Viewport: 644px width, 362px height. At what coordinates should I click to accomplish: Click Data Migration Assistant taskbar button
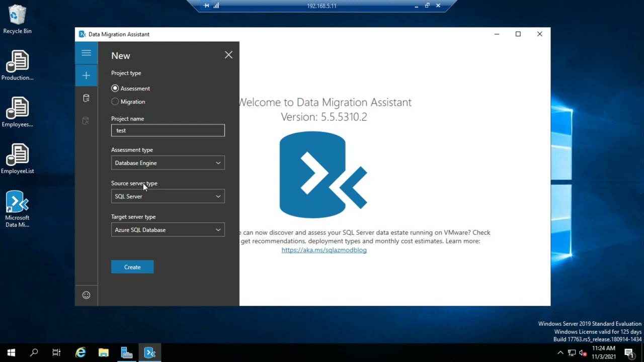(x=150, y=352)
